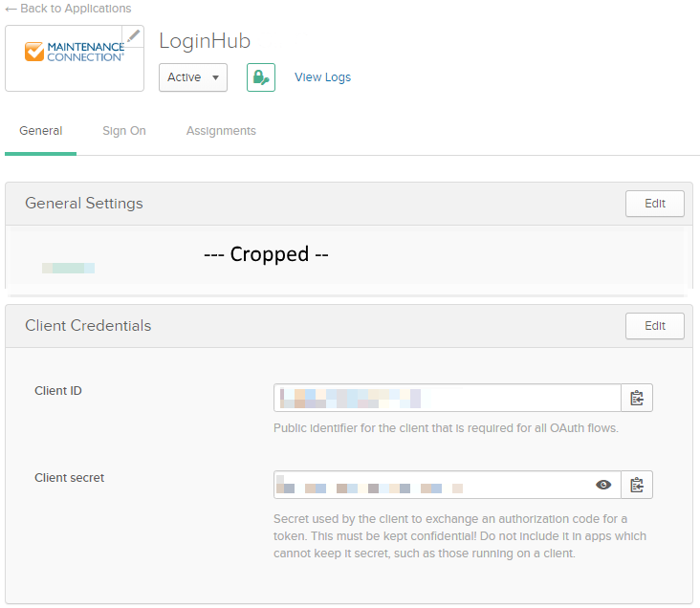Reveal the Client secret with the eye icon
The height and width of the screenshot is (608, 700).
[x=603, y=485]
